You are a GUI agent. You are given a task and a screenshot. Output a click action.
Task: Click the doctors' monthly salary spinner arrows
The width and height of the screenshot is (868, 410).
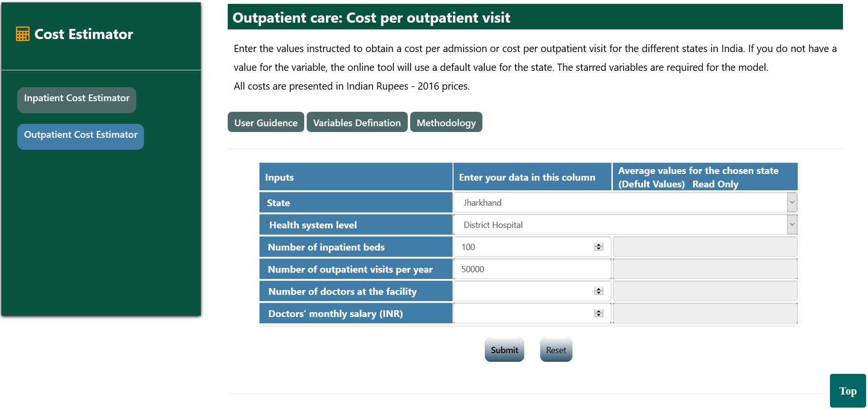(x=599, y=314)
